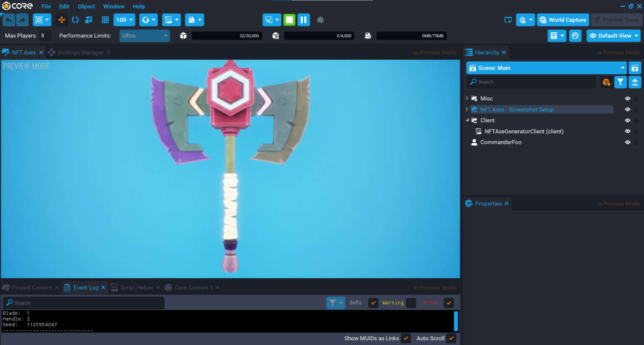Click the orange cube icon beside Hierarchy search
The height and width of the screenshot is (345, 644).
(x=606, y=82)
